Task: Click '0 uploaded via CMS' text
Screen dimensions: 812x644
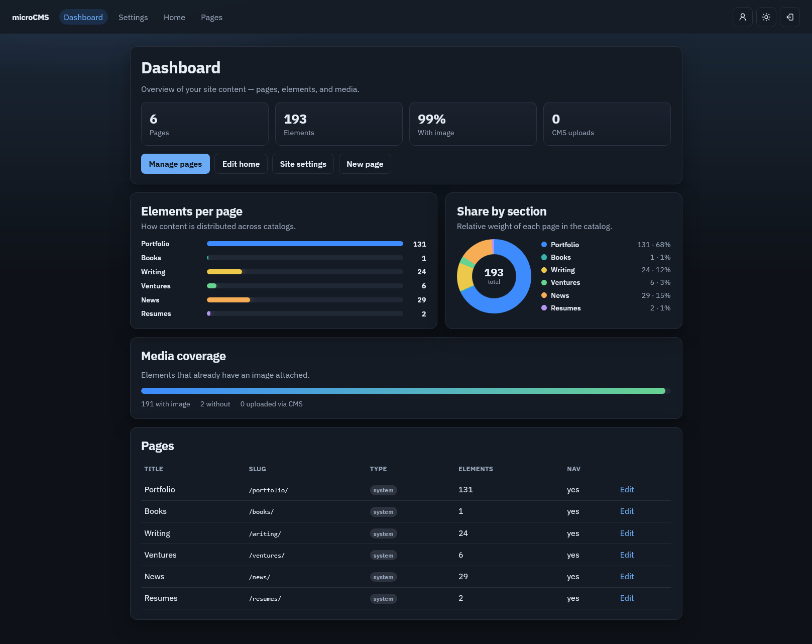Action: pyautogui.click(x=272, y=404)
